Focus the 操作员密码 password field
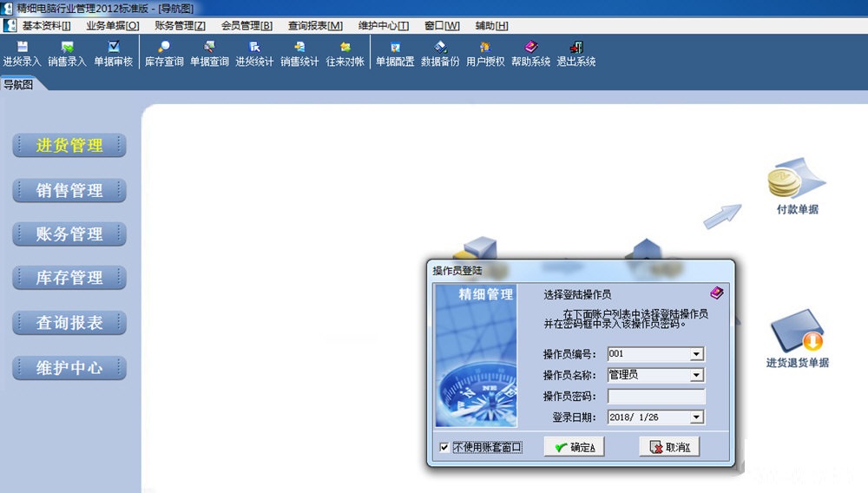 pyautogui.click(x=656, y=396)
